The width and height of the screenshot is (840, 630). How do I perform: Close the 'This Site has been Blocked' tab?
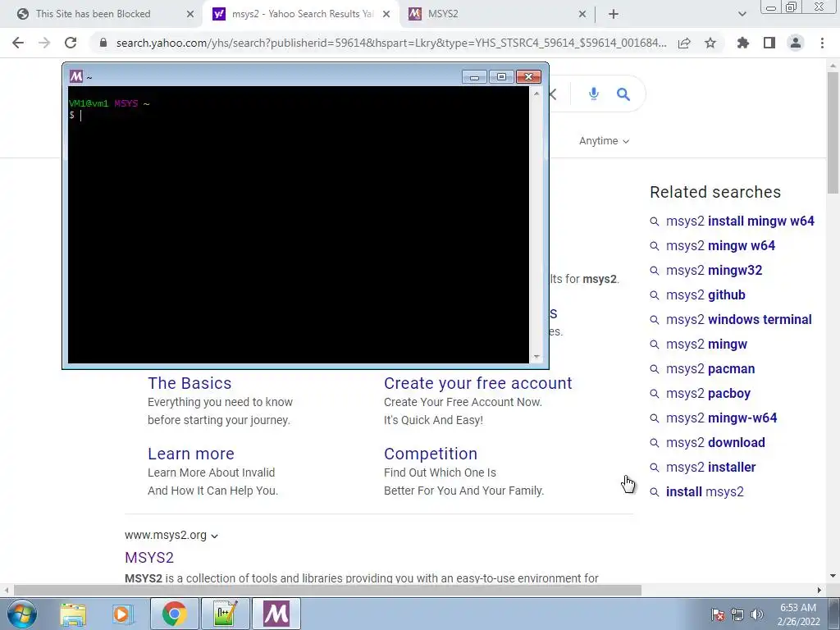[190, 14]
